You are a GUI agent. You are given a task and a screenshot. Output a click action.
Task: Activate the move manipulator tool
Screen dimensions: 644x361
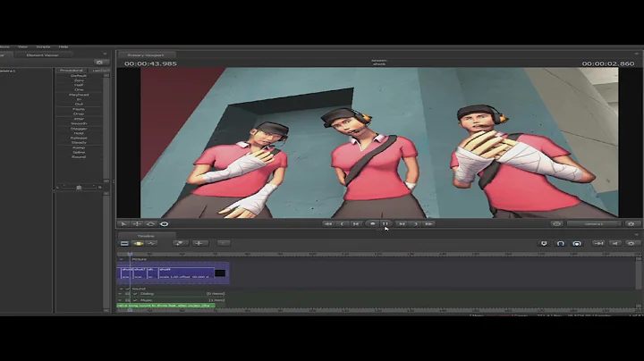click(137, 224)
